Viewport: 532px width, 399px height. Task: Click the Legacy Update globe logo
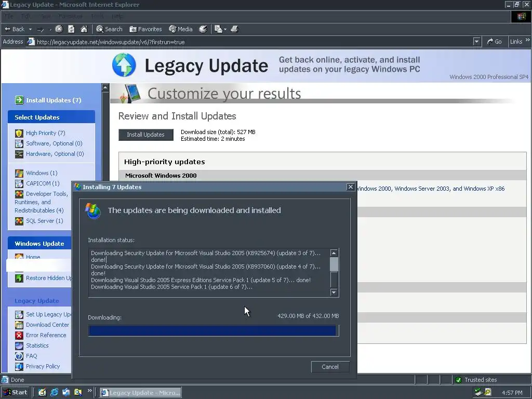(x=124, y=65)
